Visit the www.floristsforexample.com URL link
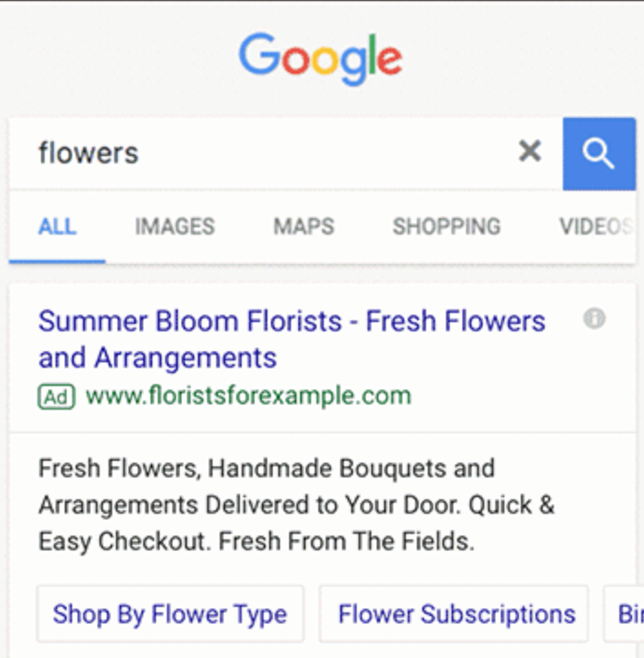The image size is (644, 658). [x=248, y=396]
